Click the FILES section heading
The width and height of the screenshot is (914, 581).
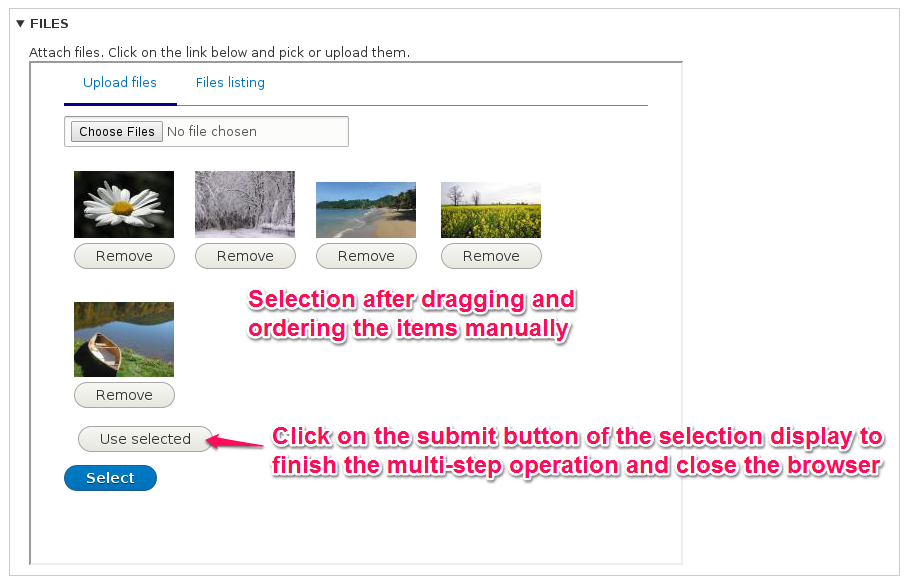tap(49, 23)
